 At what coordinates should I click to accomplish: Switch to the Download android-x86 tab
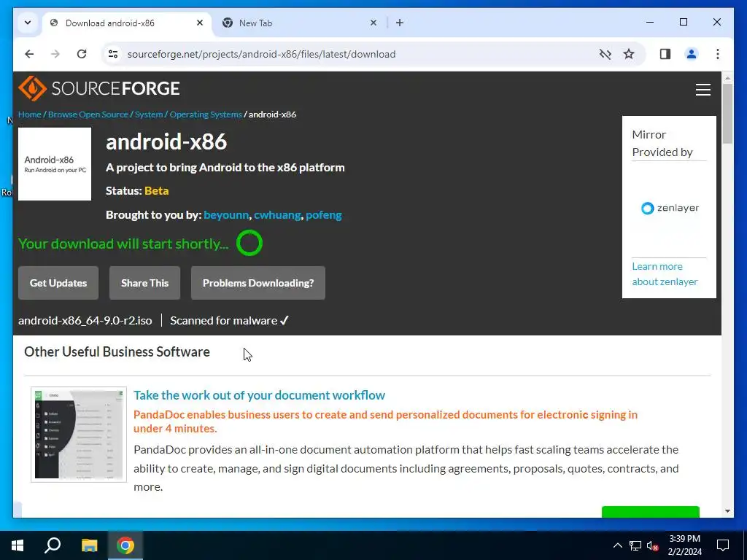pyautogui.click(x=127, y=23)
